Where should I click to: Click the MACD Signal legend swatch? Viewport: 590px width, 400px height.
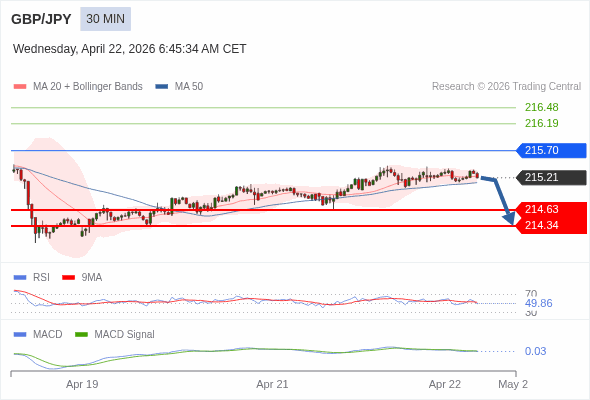(x=81, y=335)
